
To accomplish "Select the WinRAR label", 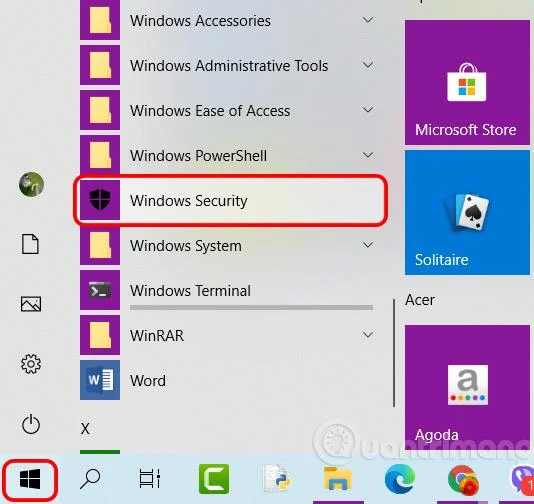I will [x=157, y=336].
